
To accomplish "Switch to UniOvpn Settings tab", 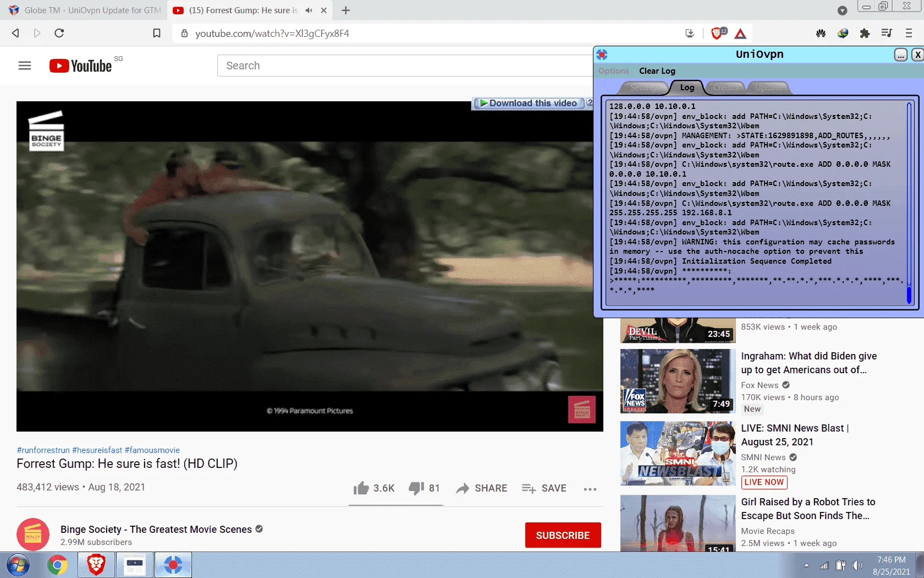I will tap(643, 88).
